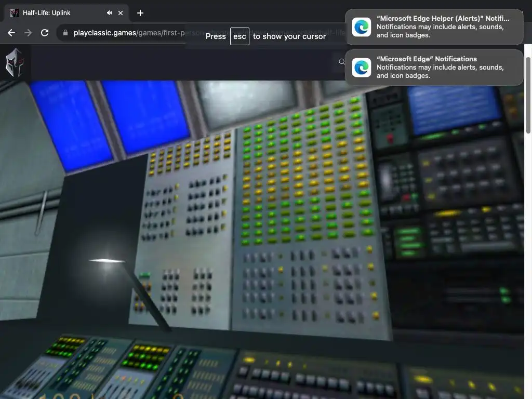
Task: Close the Half-Life: Uplink tab
Action: [121, 13]
